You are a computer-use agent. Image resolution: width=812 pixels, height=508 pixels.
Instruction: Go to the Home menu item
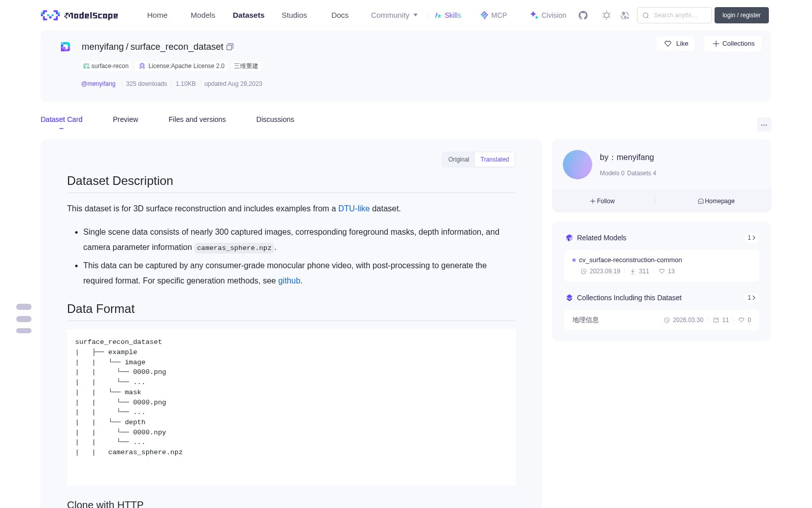[x=157, y=15]
